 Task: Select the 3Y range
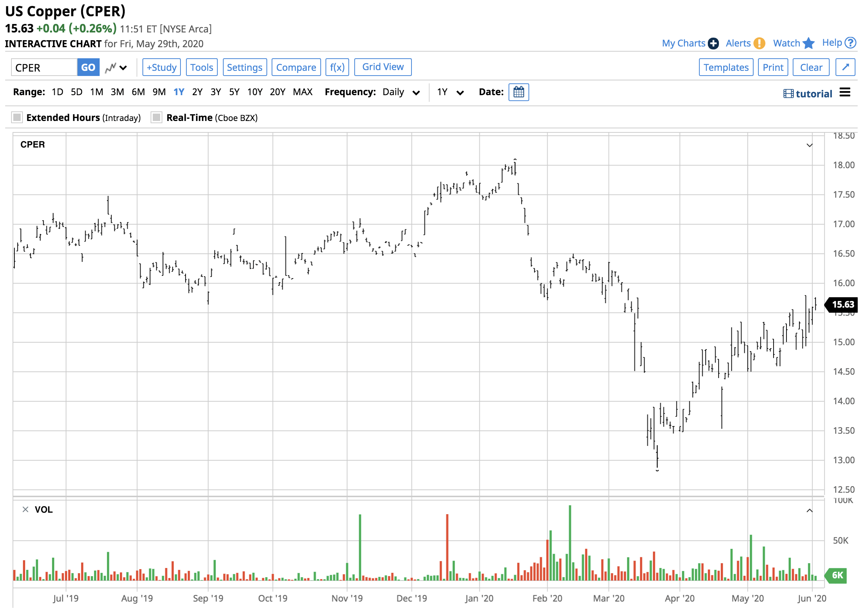tap(216, 92)
